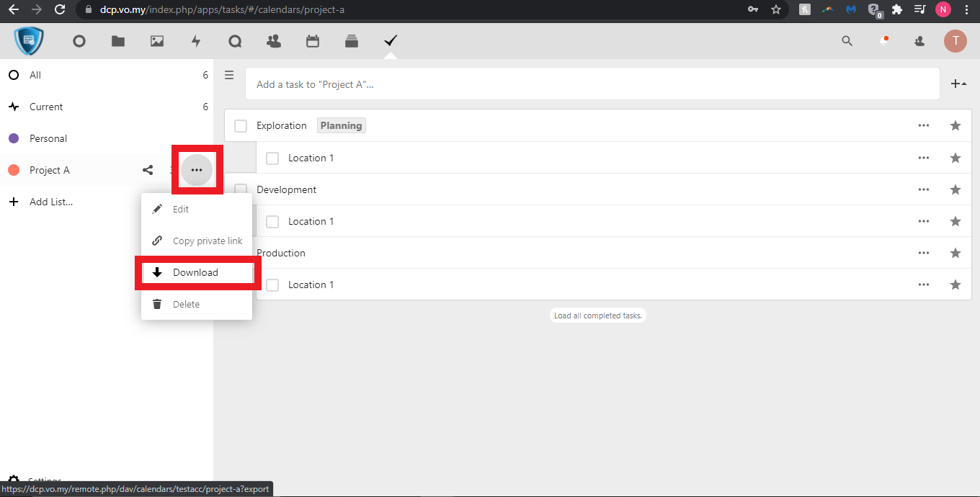Open the three-dot menu for Project A
The height and width of the screenshot is (497, 980).
click(197, 170)
